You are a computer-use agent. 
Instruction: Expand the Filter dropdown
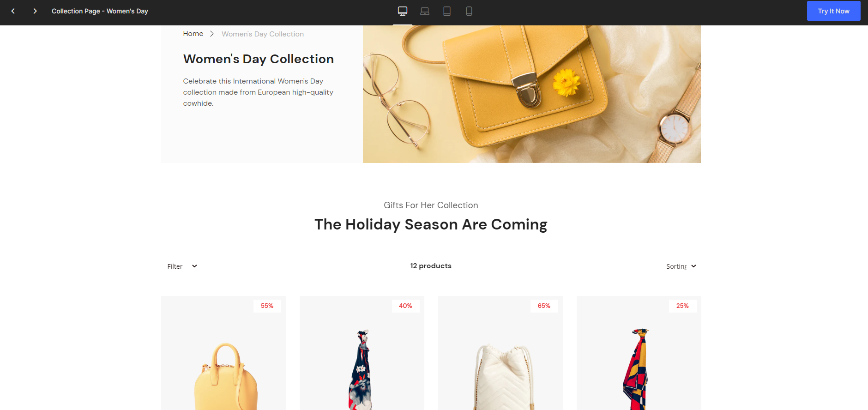[182, 266]
